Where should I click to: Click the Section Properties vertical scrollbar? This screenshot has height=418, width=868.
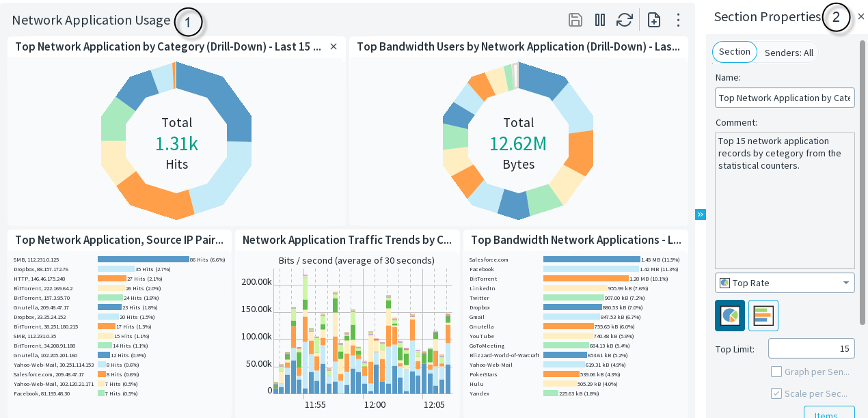pos(863,171)
